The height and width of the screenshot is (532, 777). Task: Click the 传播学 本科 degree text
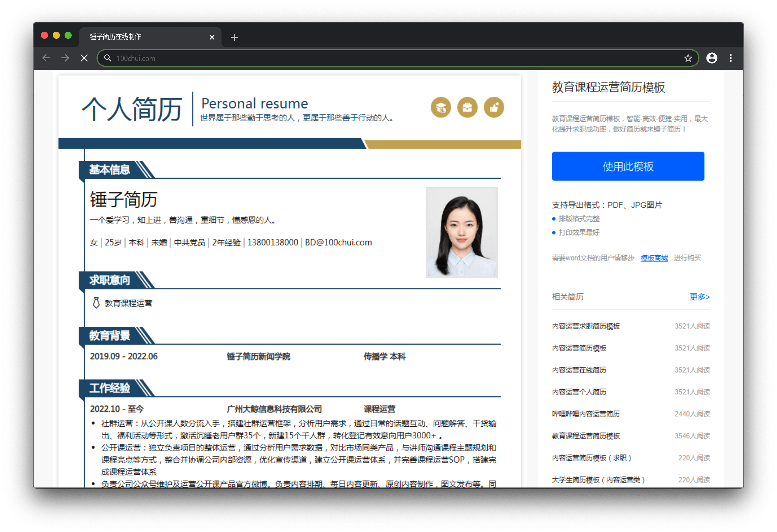[384, 356]
